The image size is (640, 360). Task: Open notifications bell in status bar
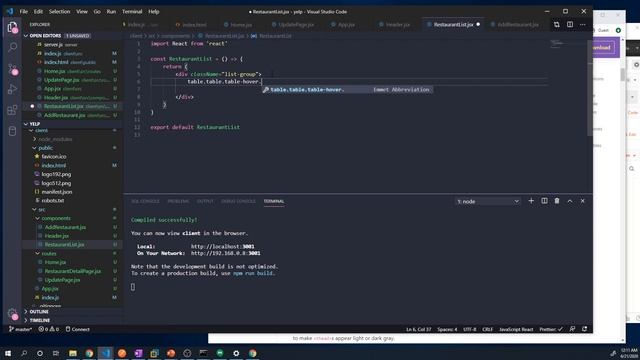coord(584,329)
